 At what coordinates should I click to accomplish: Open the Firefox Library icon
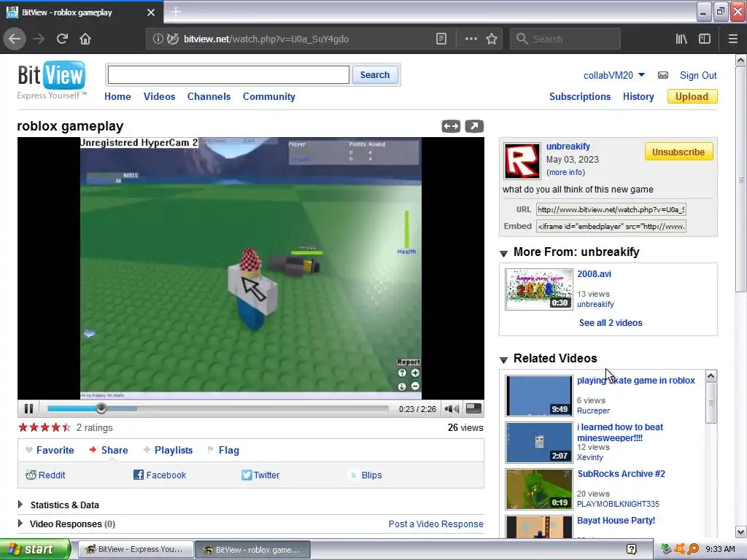pos(681,39)
